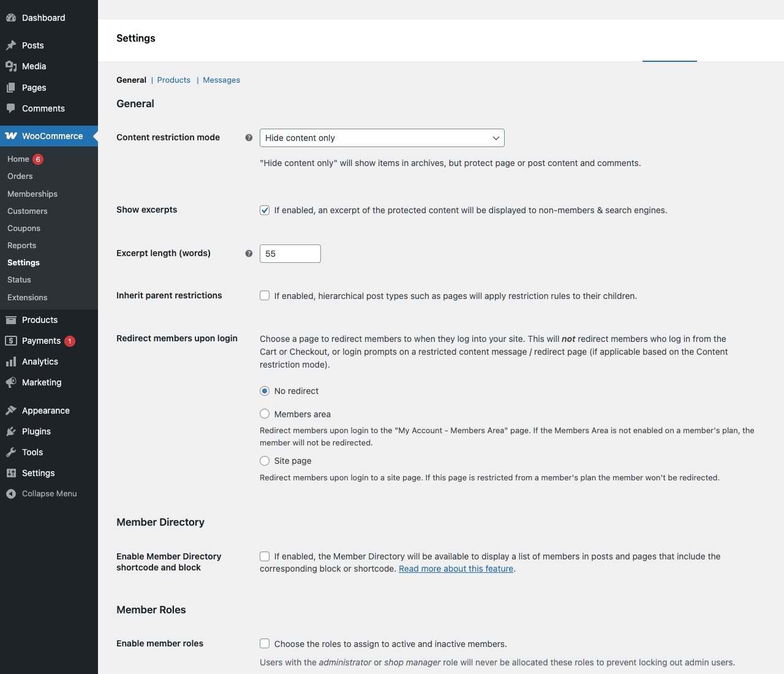Click Collapse Menu text
784x674 pixels.
tap(50, 494)
